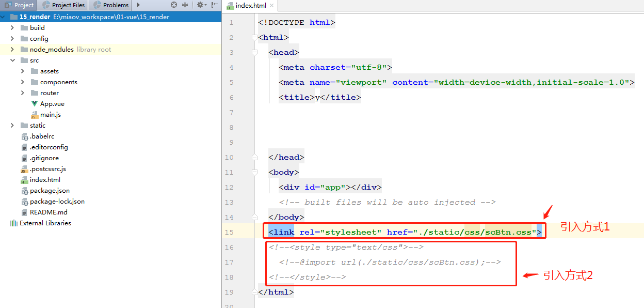Fold the html tag on line 2
This screenshot has height=308, width=644.
(254, 37)
